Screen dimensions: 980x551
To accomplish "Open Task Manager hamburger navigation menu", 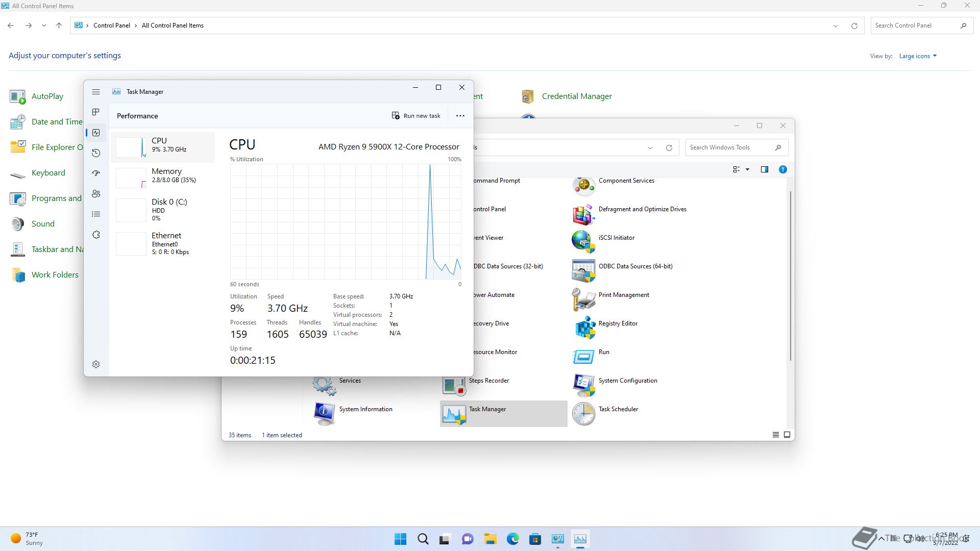I will tap(95, 92).
